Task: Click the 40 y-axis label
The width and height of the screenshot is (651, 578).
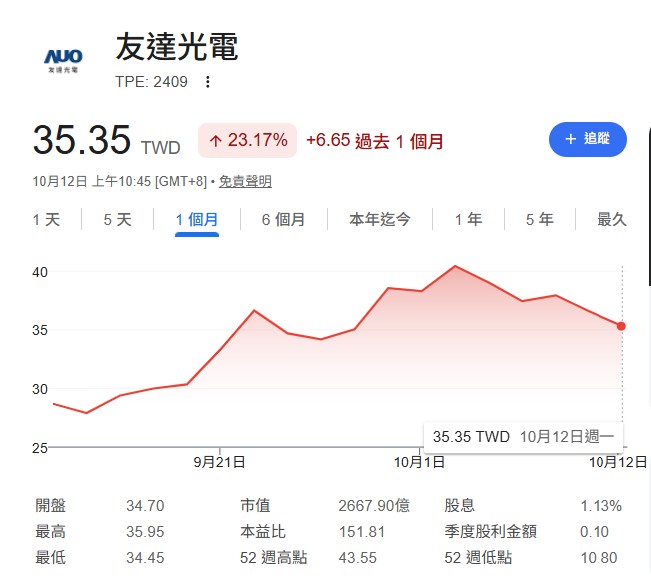Action: (x=40, y=272)
